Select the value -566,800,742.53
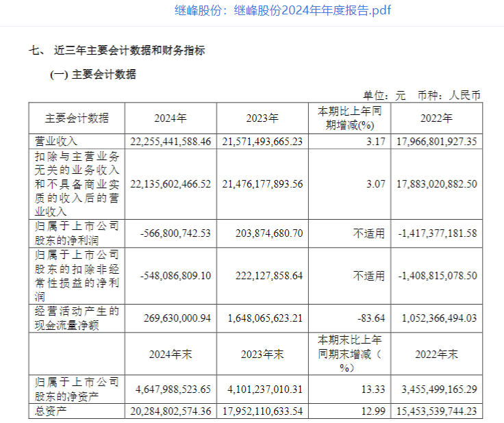This screenshot has height=423, width=504. (x=175, y=233)
